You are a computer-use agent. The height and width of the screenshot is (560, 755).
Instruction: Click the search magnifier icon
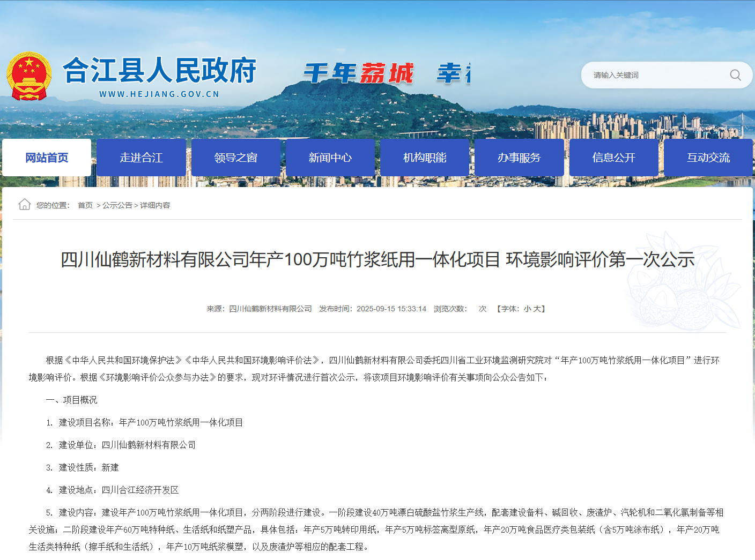735,75
